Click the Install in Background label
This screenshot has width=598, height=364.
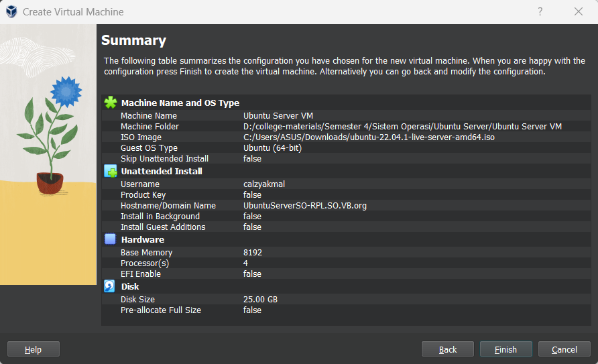(x=160, y=216)
